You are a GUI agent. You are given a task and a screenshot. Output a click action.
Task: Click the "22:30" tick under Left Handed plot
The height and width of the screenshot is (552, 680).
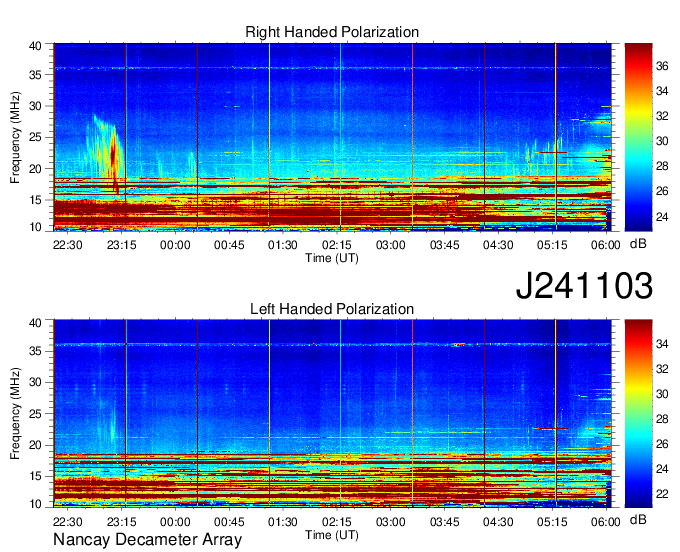coord(68,522)
